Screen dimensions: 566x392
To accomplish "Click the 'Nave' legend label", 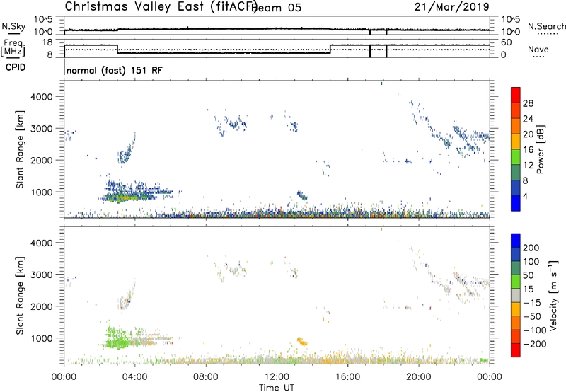I will pyautogui.click(x=538, y=50).
